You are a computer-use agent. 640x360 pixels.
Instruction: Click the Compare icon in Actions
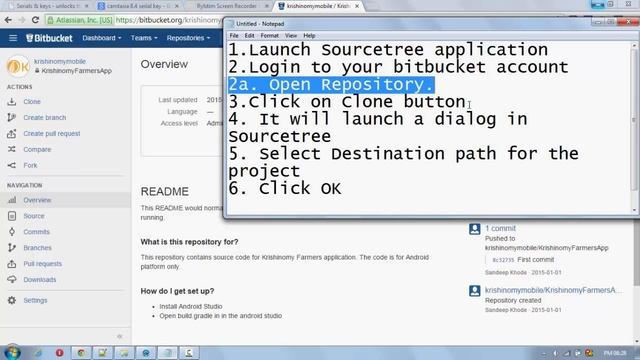pyautogui.click(x=11, y=149)
